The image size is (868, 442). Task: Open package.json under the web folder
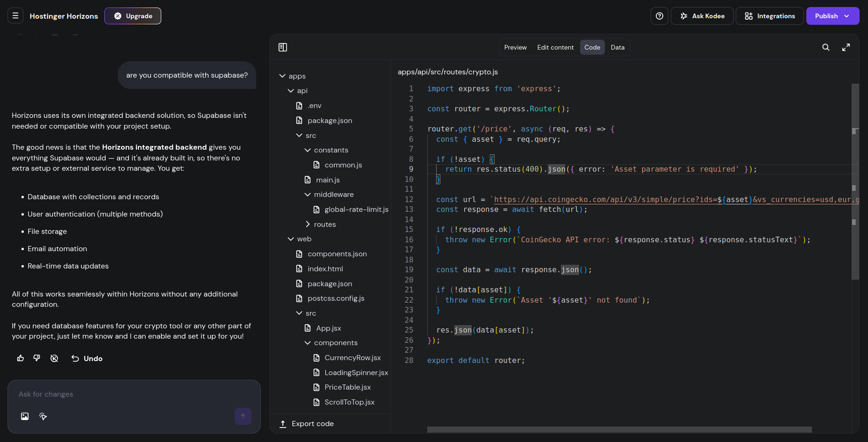324,284
